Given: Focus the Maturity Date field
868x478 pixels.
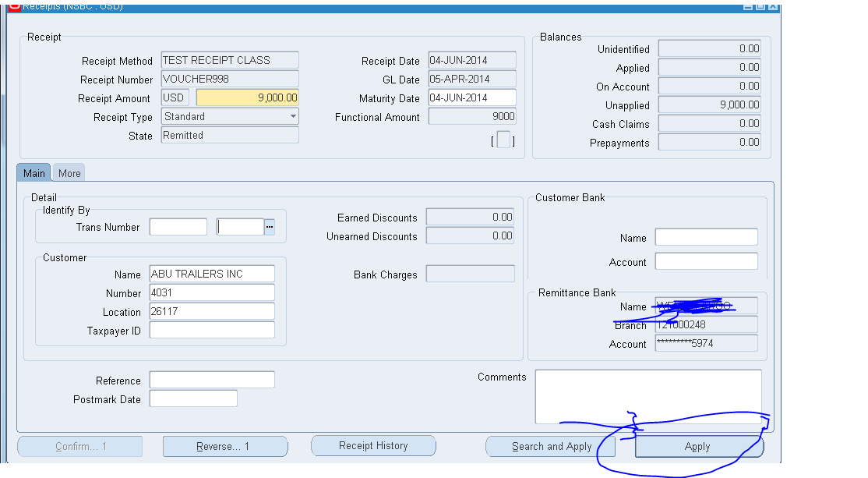Looking at the screenshot, I should click(472, 98).
